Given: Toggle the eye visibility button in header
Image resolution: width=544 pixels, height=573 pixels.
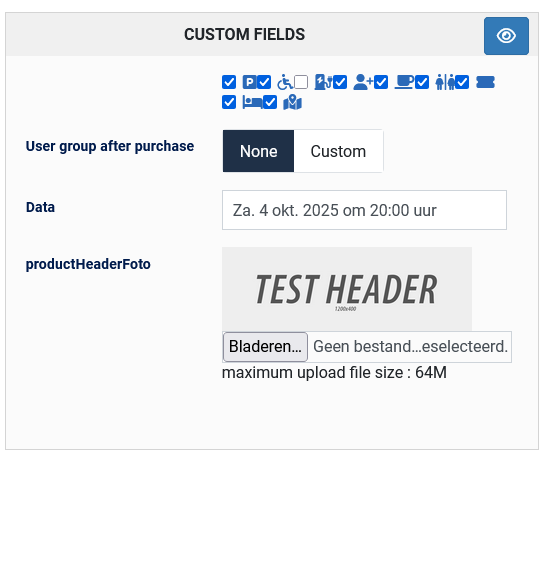Looking at the screenshot, I should coord(506,36).
